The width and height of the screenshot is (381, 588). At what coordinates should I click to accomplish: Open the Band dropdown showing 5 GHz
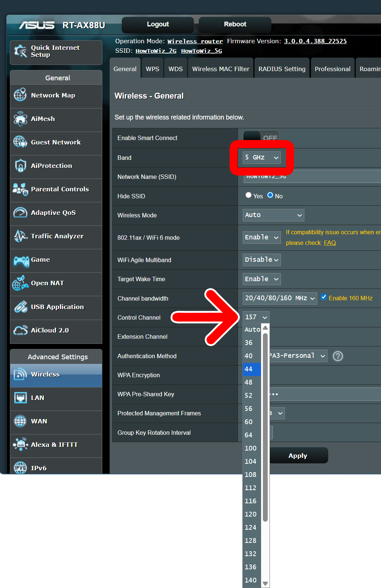click(x=262, y=158)
